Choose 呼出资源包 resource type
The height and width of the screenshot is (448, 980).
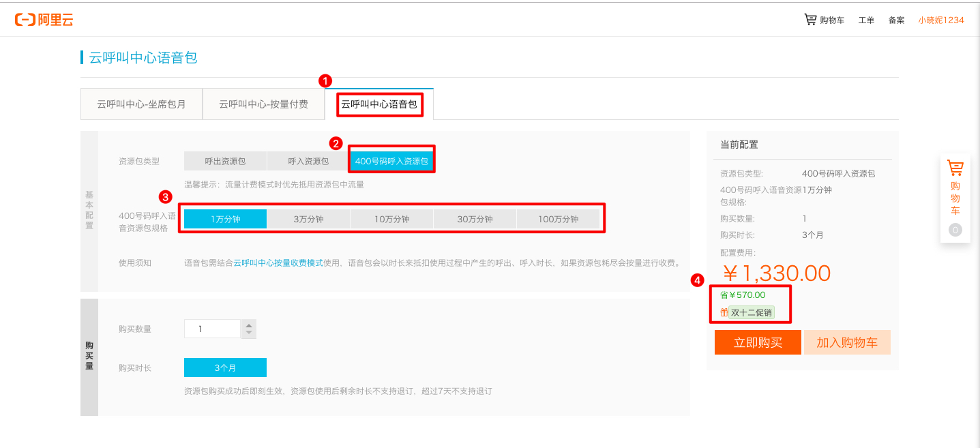point(225,161)
